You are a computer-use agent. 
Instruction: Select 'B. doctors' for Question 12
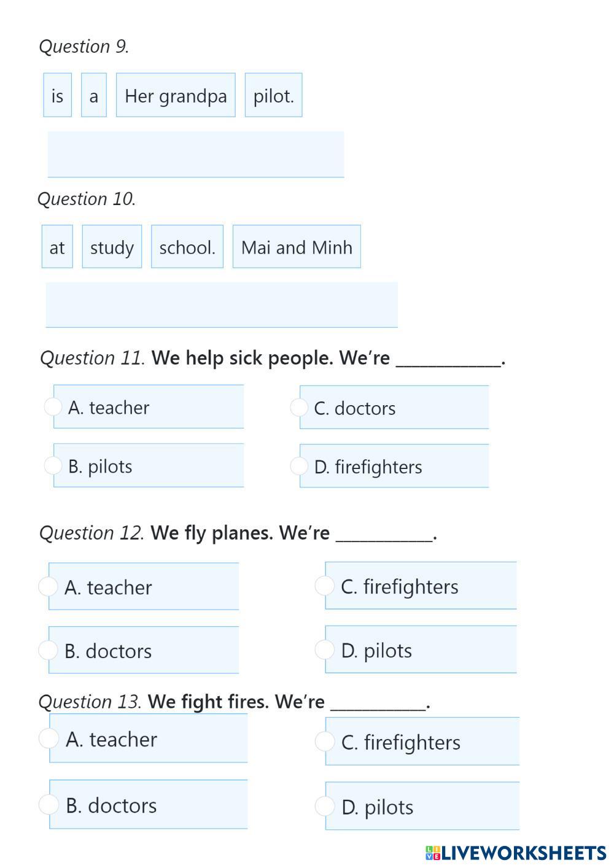point(48,649)
